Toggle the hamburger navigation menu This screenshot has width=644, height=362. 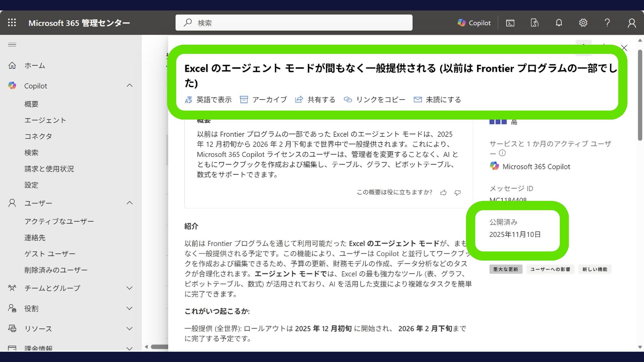tap(12, 45)
